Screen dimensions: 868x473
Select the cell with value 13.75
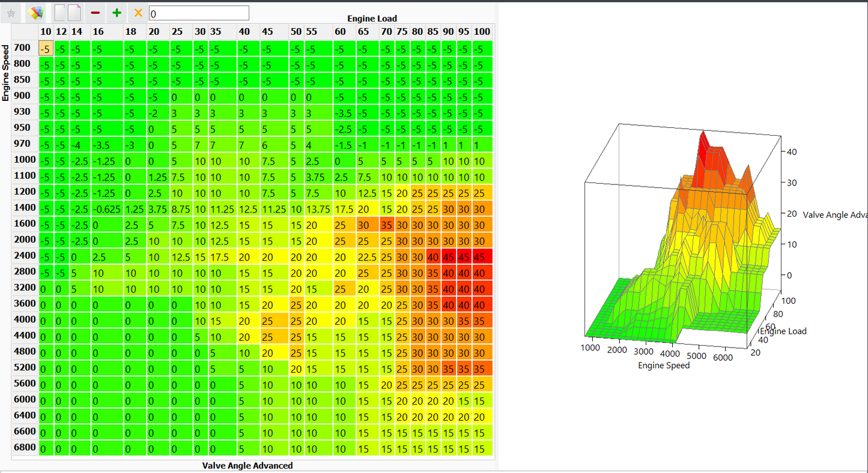tap(318, 209)
